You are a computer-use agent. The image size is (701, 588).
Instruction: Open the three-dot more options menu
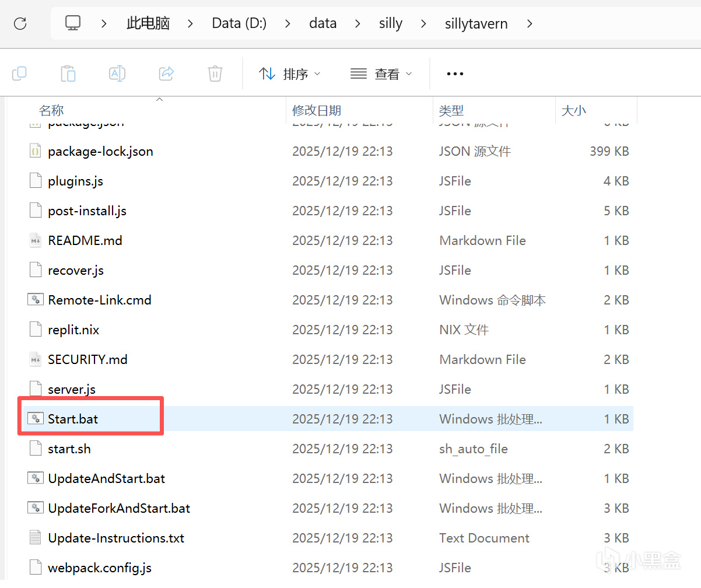point(455,74)
